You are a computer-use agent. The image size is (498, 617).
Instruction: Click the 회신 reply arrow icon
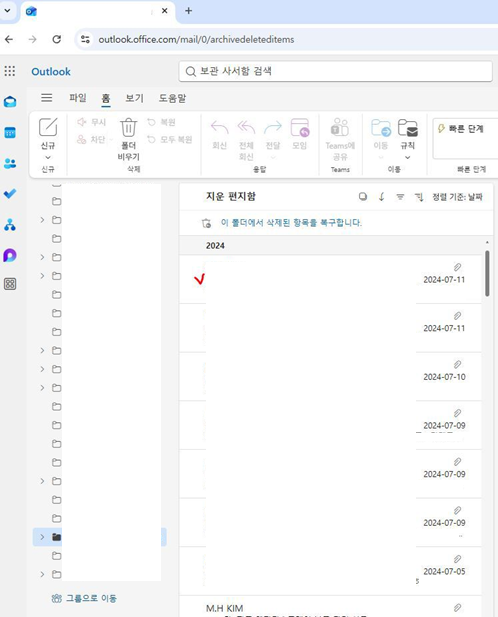tap(219, 127)
